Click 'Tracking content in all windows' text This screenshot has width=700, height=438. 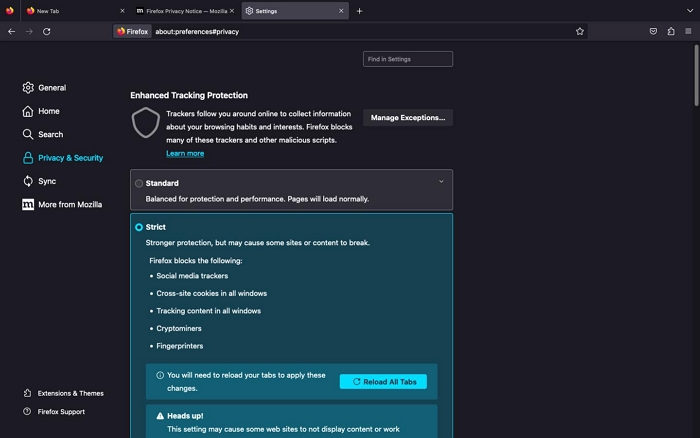(x=208, y=311)
